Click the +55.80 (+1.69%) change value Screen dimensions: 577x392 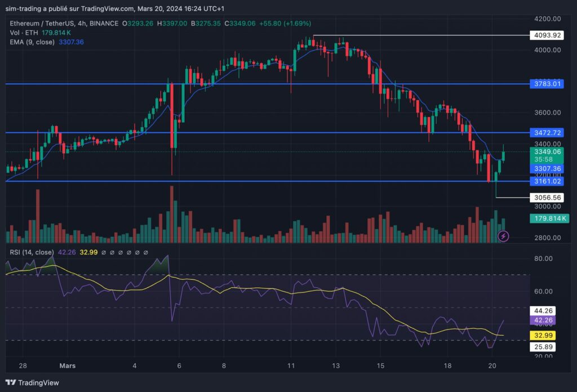(x=285, y=24)
